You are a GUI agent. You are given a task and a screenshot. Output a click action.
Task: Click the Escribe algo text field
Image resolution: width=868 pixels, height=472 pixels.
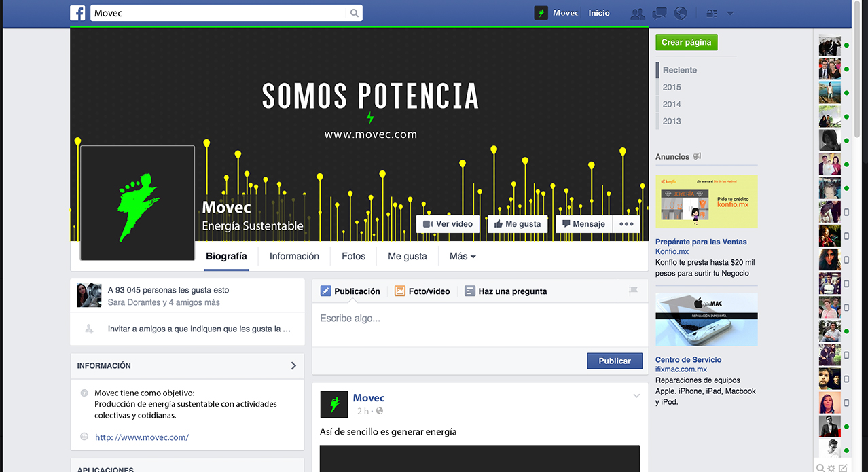click(480, 319)
